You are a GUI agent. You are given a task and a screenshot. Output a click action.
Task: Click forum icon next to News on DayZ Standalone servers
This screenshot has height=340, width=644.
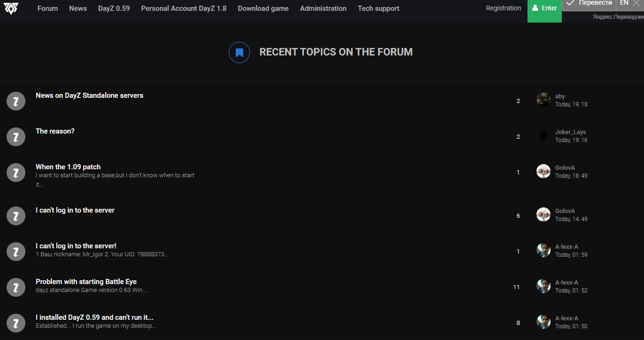16,101
